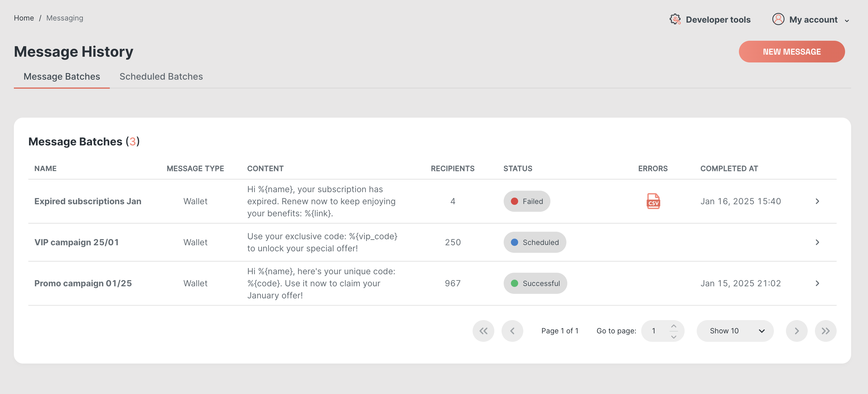Open Expired subscriptions Jan row chevron
This screenshot has width=868, height=394.
pyautogui.click(x=817, y=201)
